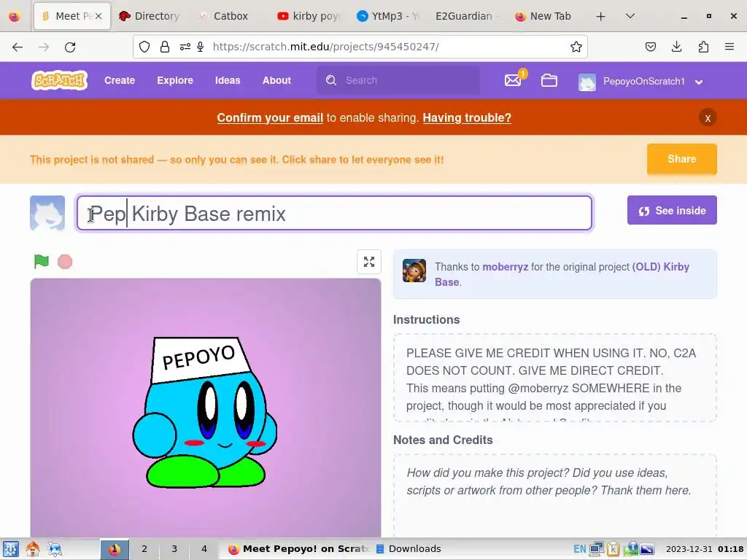
Task: Focus the Scratch search field
Action: (x=398, y=80)
